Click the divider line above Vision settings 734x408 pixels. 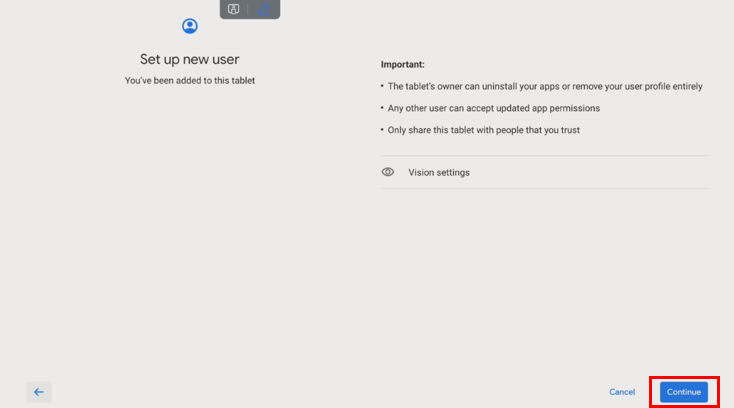[x=544, y=156]
